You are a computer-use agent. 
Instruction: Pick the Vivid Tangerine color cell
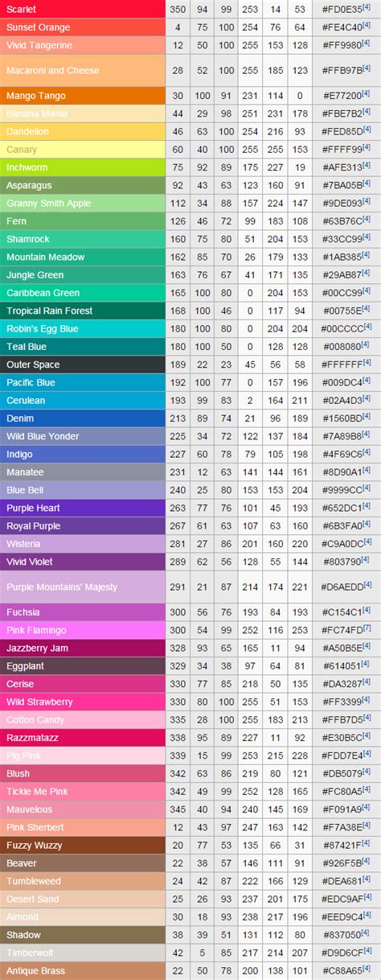click(x=83, y=45)
